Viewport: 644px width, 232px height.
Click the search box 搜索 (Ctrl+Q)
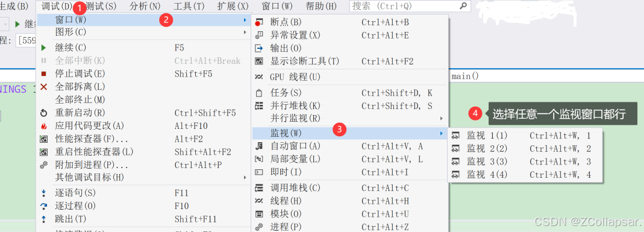click(x=410, y=6)
